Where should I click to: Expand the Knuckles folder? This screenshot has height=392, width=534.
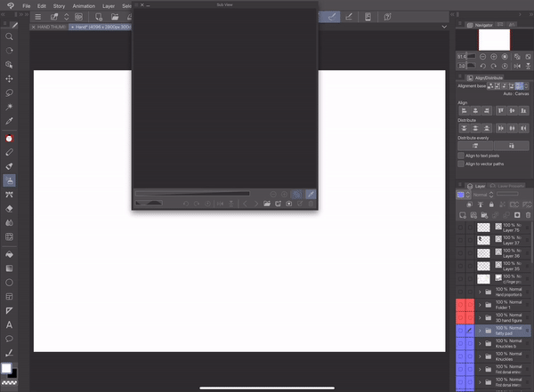[x=480, y=356]
